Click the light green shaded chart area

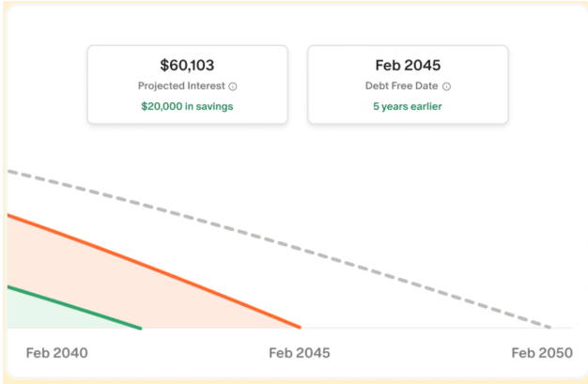(x=38, y=315)
